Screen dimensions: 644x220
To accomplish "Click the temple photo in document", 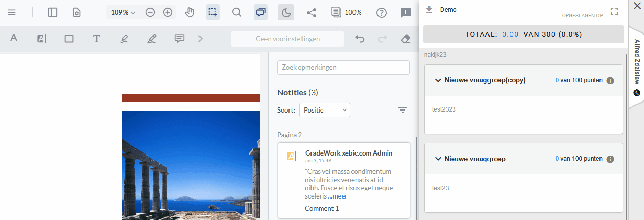I will tap(191, 165).
